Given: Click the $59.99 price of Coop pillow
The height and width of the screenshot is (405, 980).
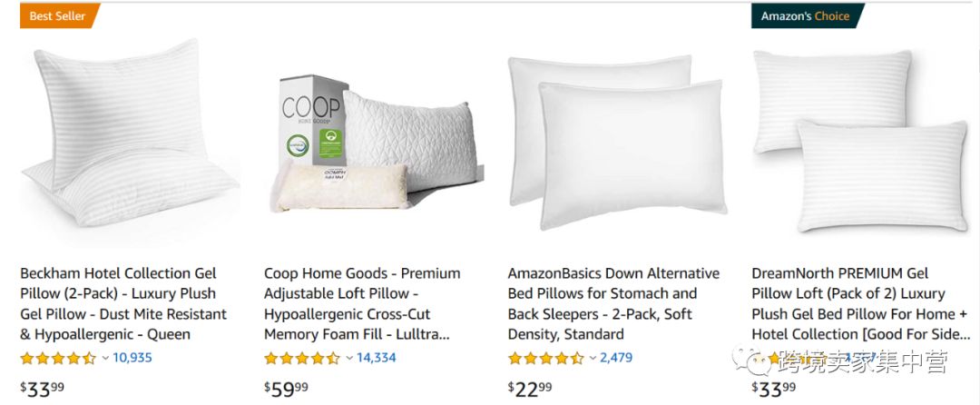Looking at the screenshot, I should tap(286, 389).
